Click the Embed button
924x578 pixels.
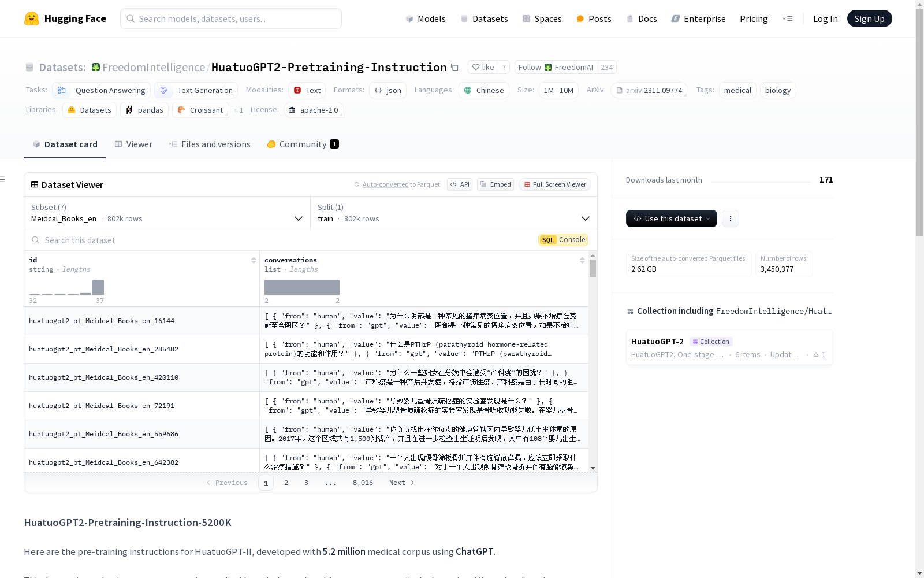[495, 184]
